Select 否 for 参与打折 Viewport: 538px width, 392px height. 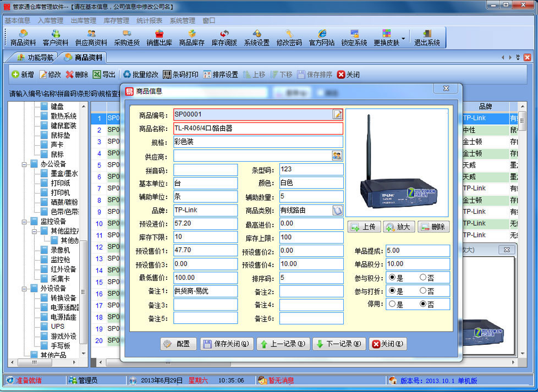423,291
